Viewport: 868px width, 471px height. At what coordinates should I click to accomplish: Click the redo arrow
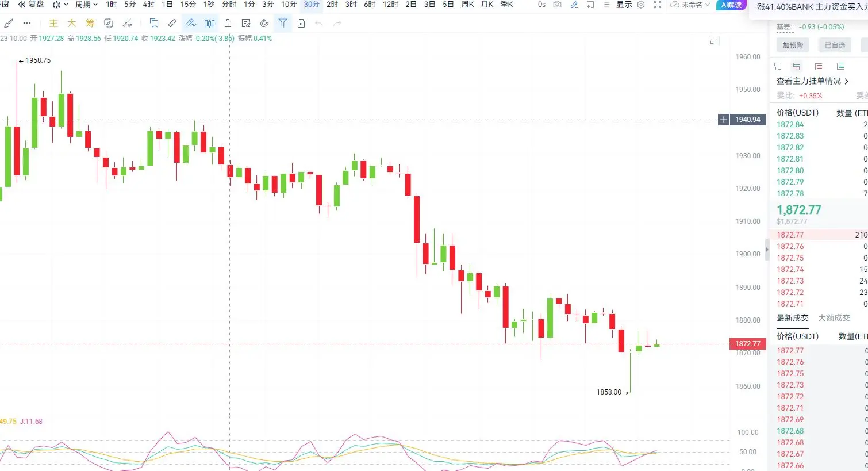[337, 24]
